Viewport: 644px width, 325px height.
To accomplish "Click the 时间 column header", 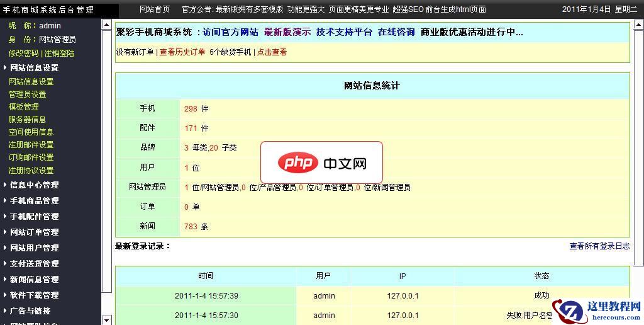I will (206, 276).
